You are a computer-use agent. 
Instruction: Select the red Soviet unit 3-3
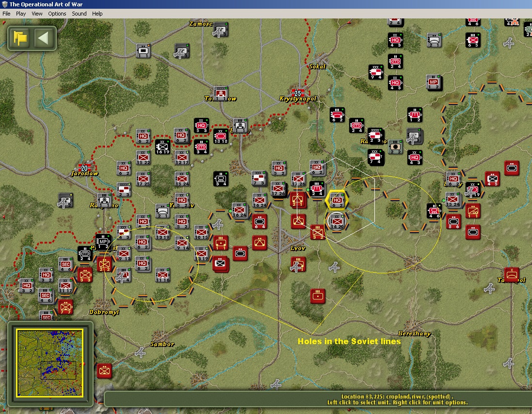(85, 275)
